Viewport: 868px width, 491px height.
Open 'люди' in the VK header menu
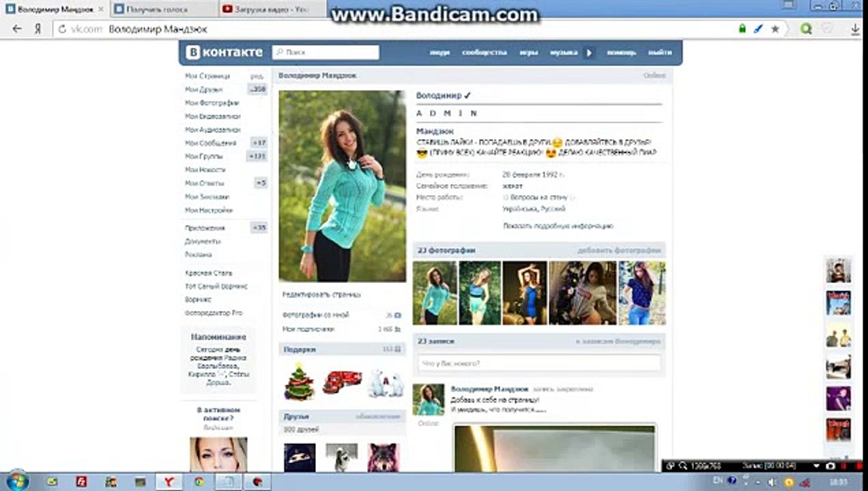point(439,52)
